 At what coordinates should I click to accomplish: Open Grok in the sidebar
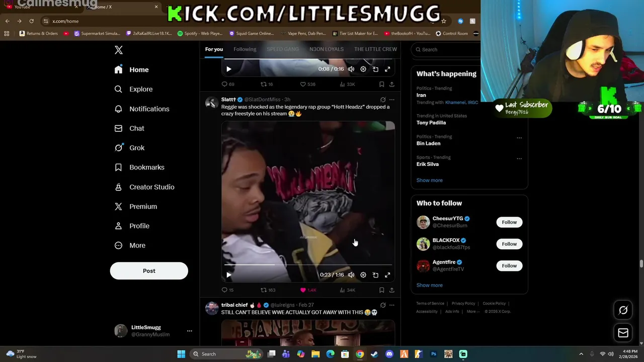pos(130,148)
